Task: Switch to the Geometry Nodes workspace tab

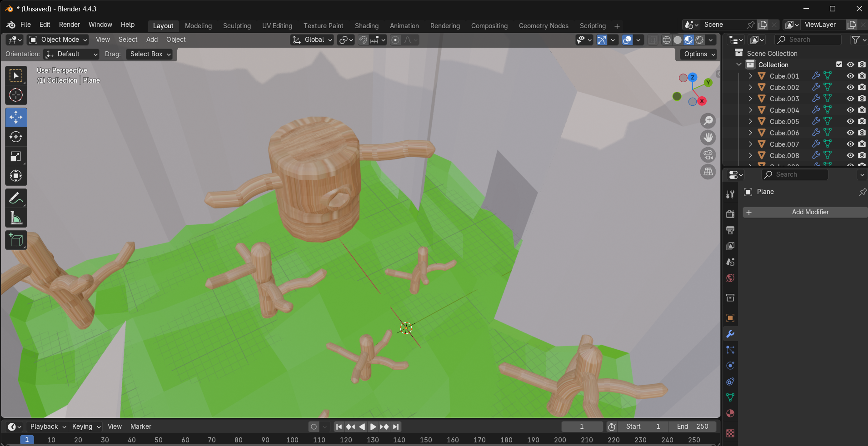Action: coord(544,26)
